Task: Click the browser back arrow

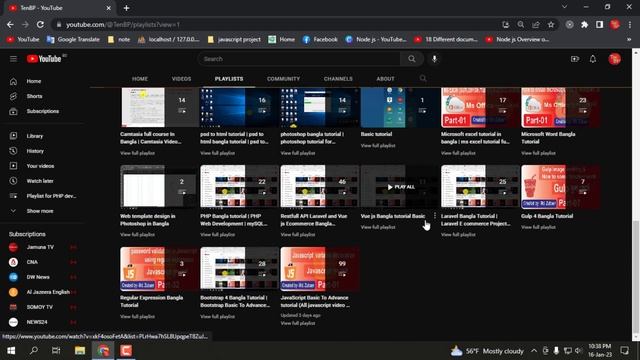Action: click(10, 25)
